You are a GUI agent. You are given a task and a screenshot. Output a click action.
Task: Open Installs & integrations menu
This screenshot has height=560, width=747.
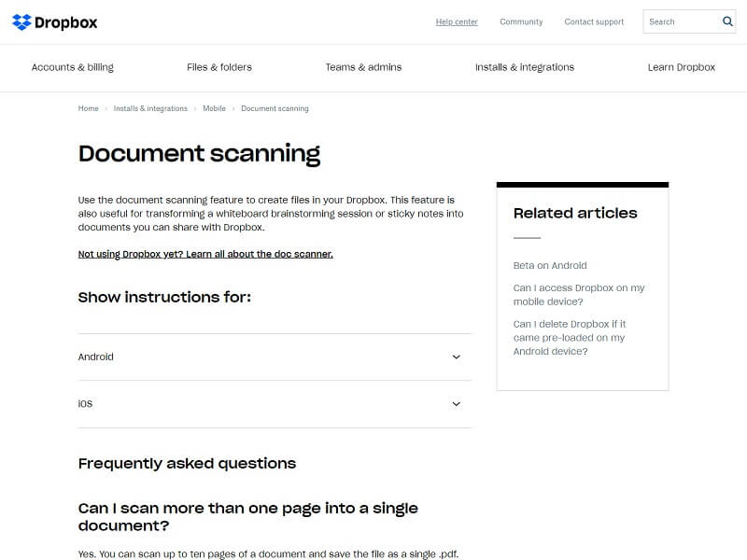coord(525,67)
